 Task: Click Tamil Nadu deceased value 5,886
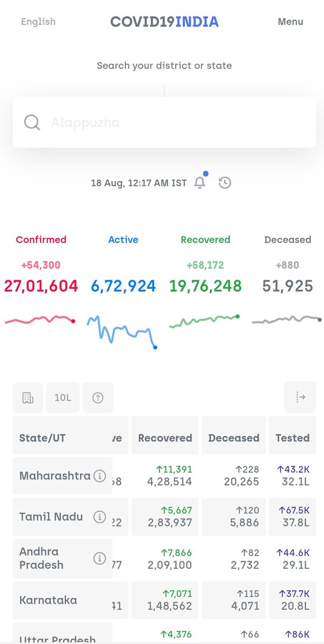point(244,523)
